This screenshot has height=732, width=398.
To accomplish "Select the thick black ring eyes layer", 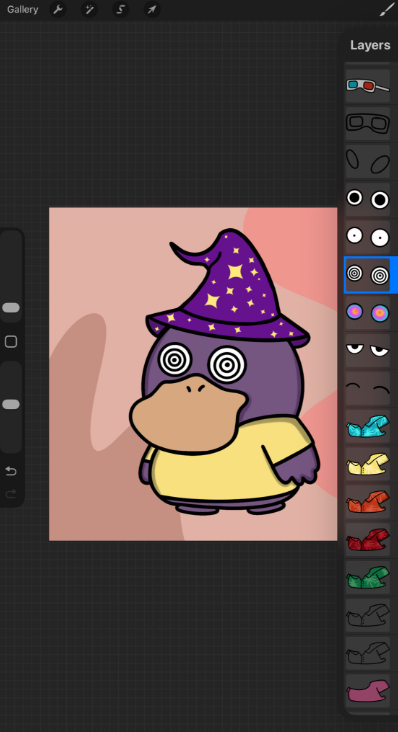I will (x=368, y=199).
